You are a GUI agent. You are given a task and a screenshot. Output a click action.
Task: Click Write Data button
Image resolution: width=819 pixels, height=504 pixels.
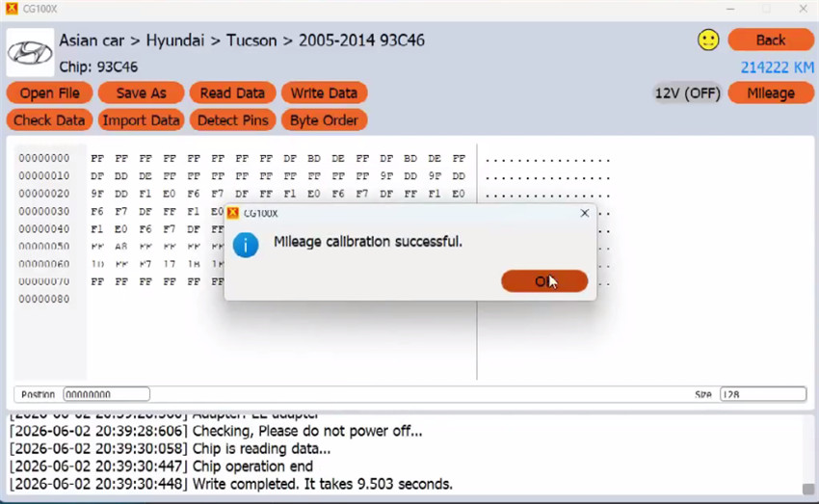[324, 93]
